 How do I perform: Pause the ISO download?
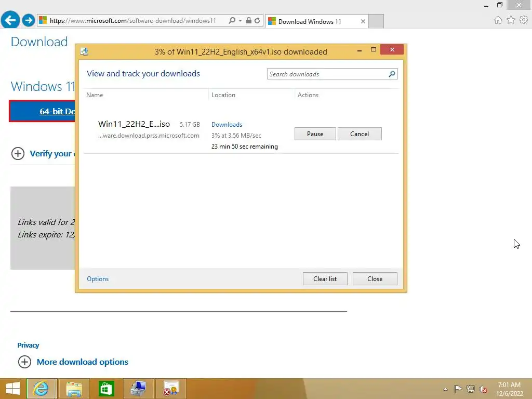315,134
